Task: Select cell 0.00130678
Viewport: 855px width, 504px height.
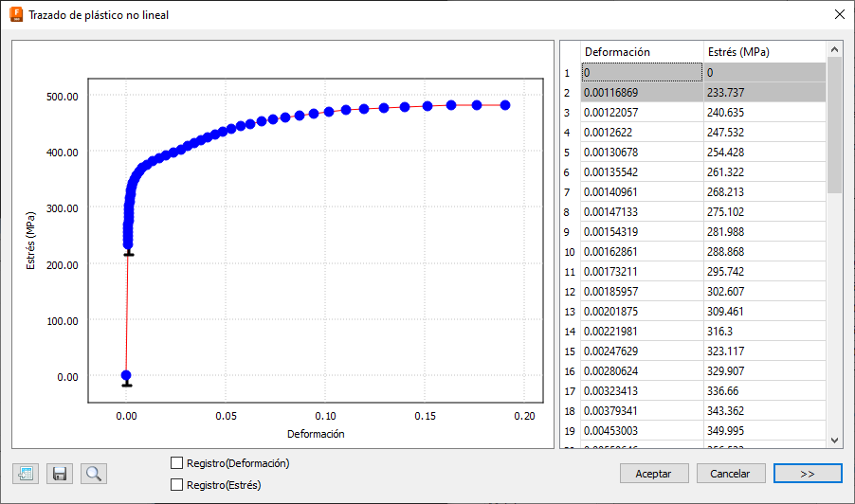Action: click(642, 152)
